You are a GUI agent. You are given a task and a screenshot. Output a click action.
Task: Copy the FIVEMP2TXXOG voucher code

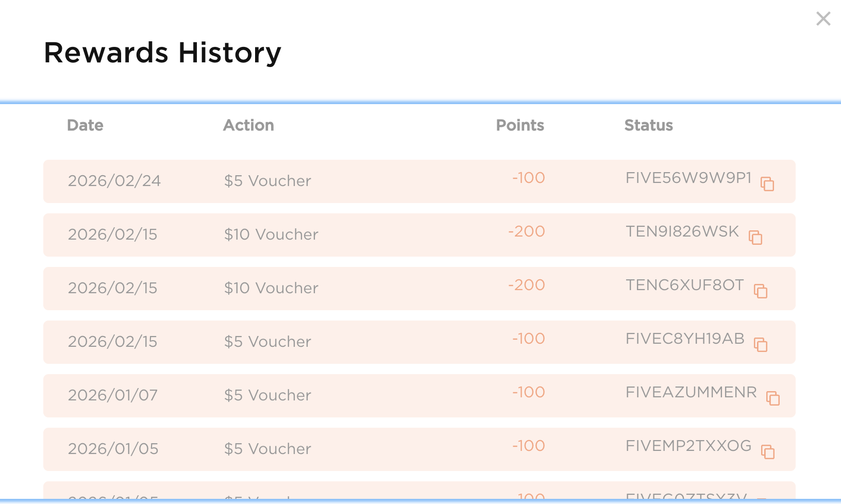768,452
